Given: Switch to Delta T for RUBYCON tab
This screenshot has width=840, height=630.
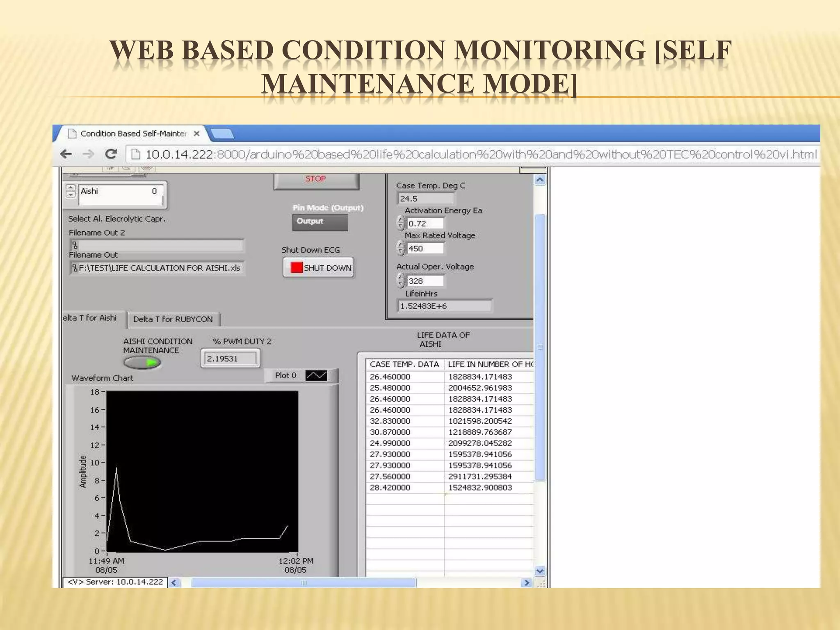Looking at the screenshot, I should pos(173,320).
